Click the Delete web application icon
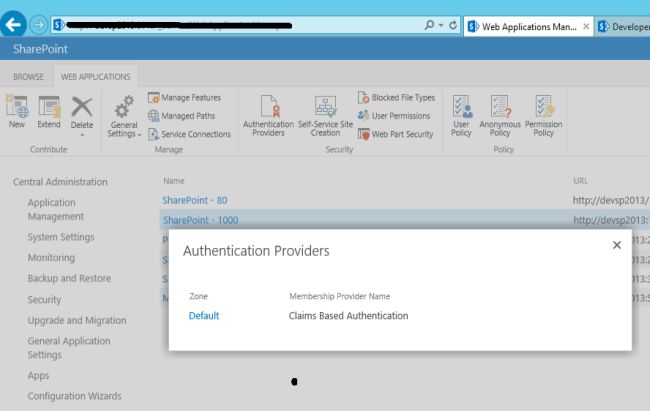This screenshot has height=411, width=650. [x=82, y=107]
